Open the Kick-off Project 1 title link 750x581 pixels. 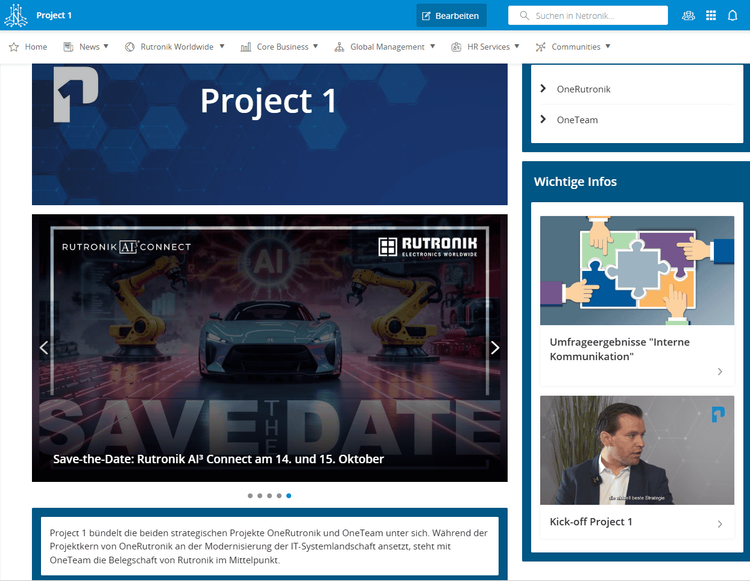(591, 522)
